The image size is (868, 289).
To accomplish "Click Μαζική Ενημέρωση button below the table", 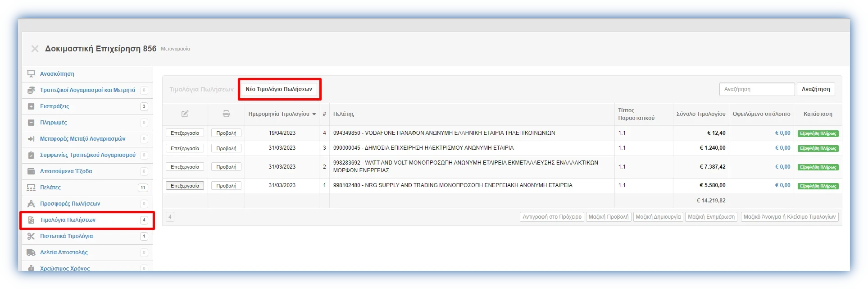I will pos(711,217).
